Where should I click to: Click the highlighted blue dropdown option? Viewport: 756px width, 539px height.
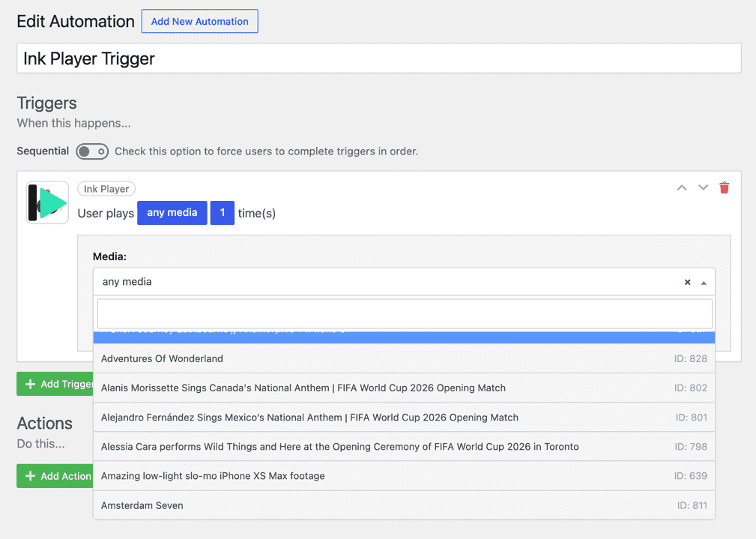pos(404,337)
